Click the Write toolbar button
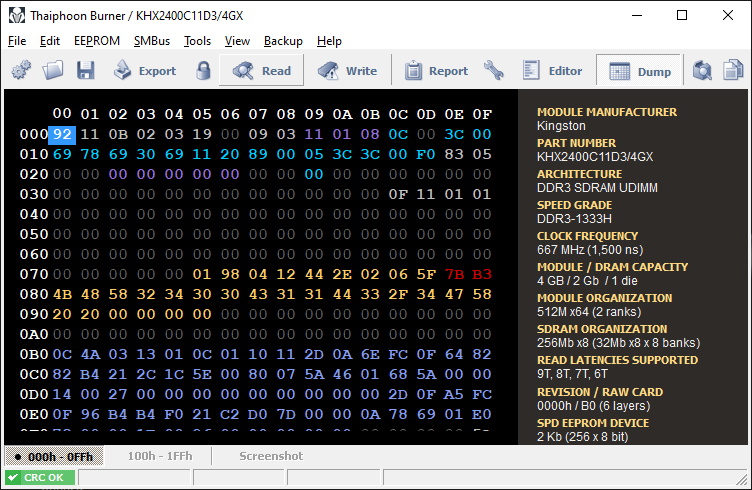 347,70
